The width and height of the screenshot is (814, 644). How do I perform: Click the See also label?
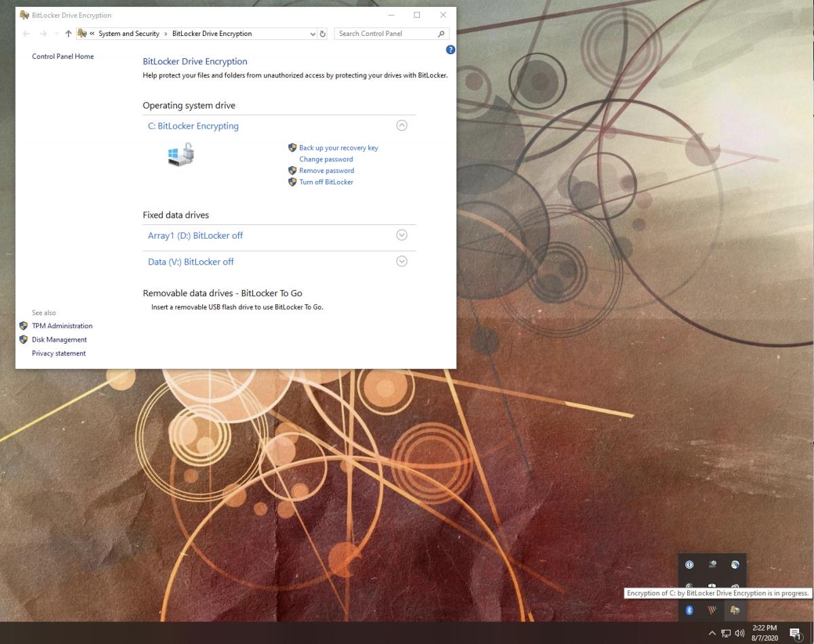[44, 313]
